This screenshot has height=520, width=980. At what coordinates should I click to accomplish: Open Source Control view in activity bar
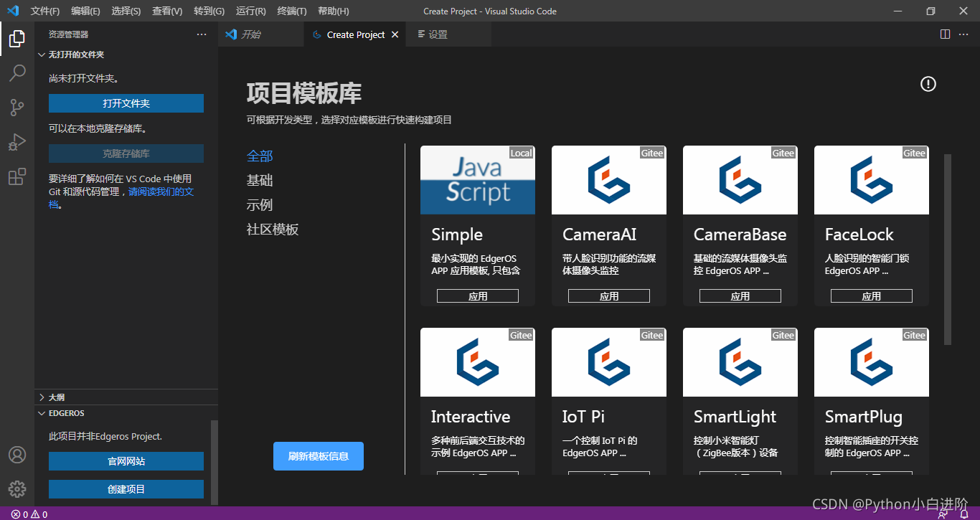click(17, 108)
